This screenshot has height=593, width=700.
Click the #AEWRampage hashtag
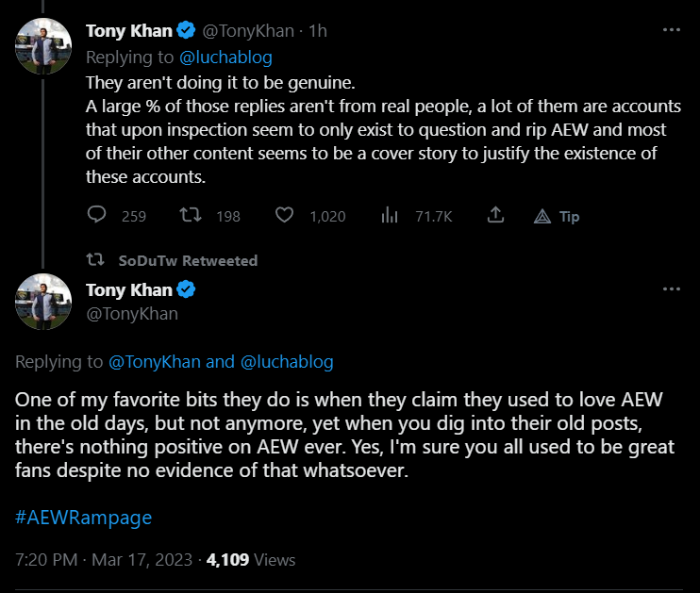pos(83,518)
